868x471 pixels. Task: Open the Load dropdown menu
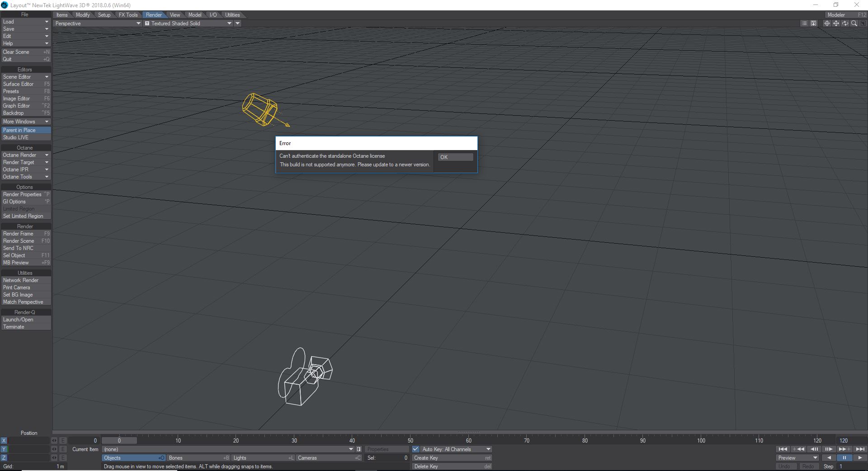click(x=26, y=22)
